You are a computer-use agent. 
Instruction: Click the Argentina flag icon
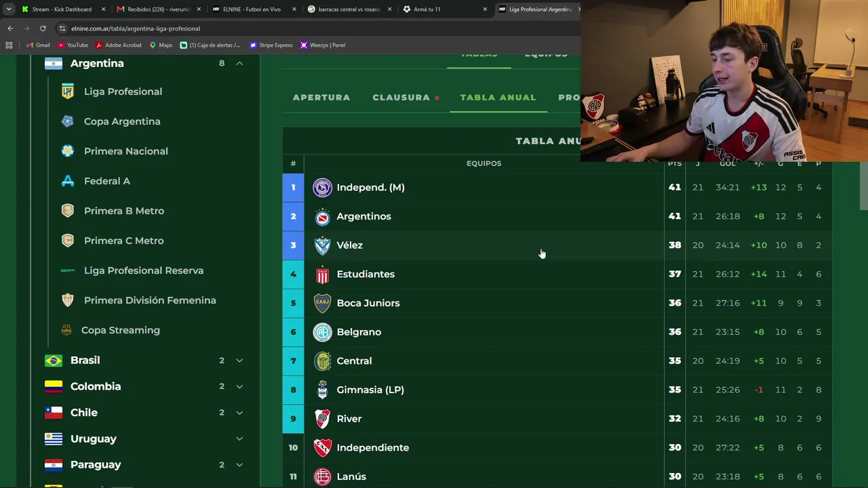[x=54, y=63]
